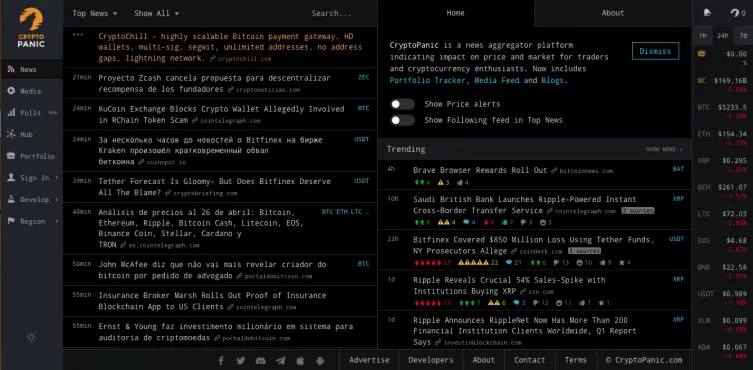This screenshot has height=370, width=753.
Task: Open the Hub icon
Action: [11, 134]
